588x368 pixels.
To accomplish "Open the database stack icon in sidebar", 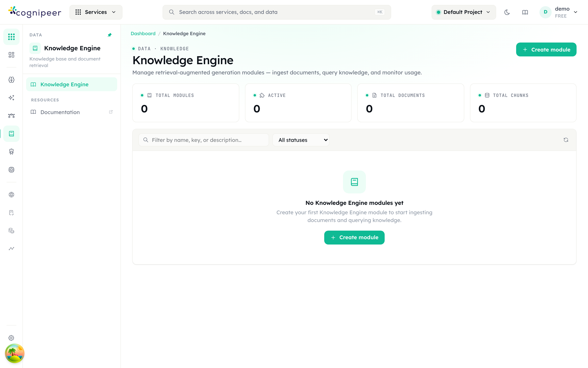I will [11, 231].
